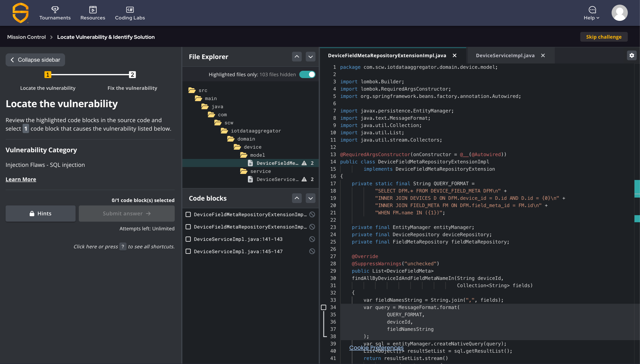This screenshot has height=364, width=640.
Task: Select DeviceService file in the service folder
Action: click(x=277, y=179)
